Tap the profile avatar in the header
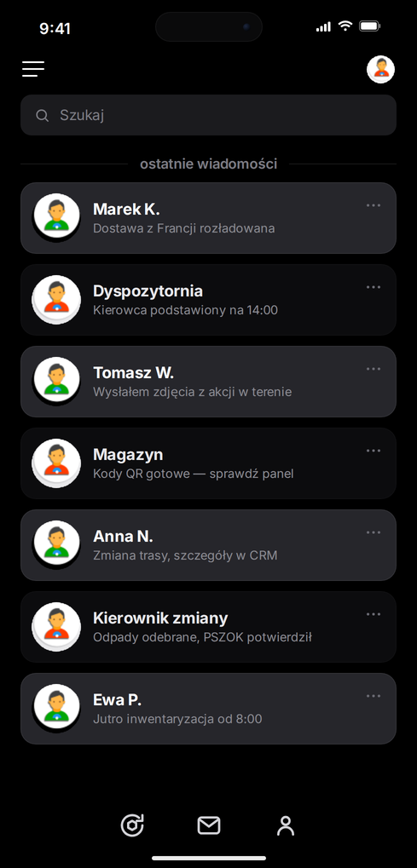The image size is (417, 868). pos(380,69)
